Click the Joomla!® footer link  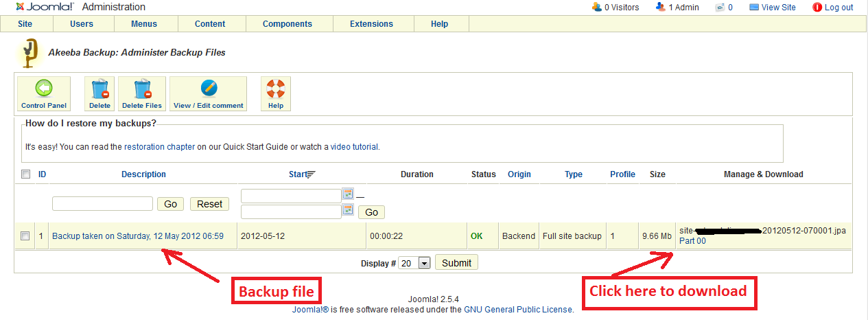(x=311, y=310)
